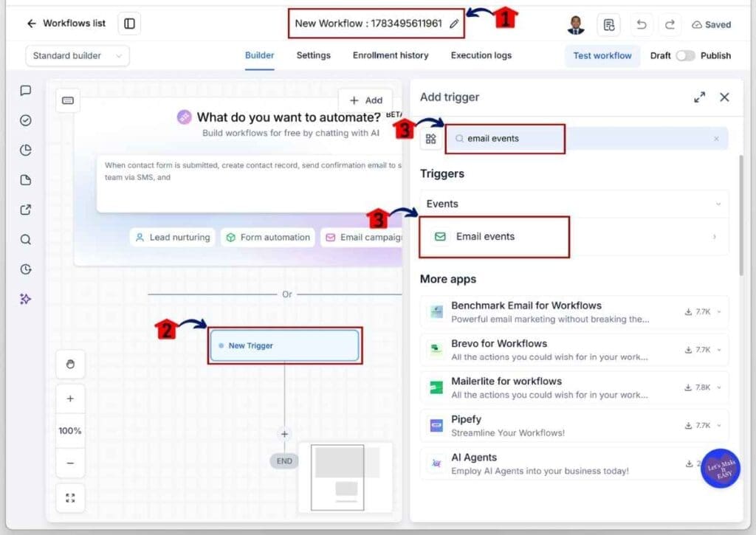Open search icon in left sidebar

click(26, 240)
